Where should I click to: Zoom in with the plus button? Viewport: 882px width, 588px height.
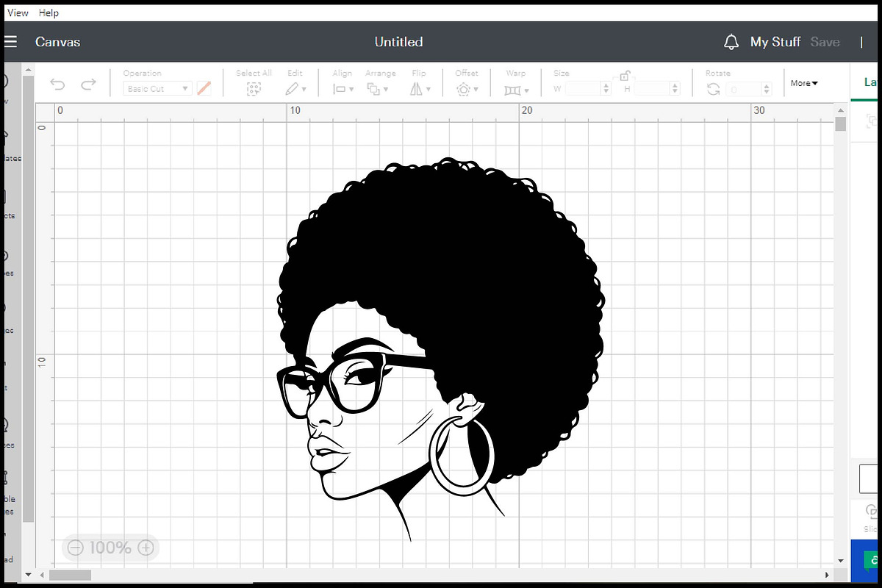point(146,548)
